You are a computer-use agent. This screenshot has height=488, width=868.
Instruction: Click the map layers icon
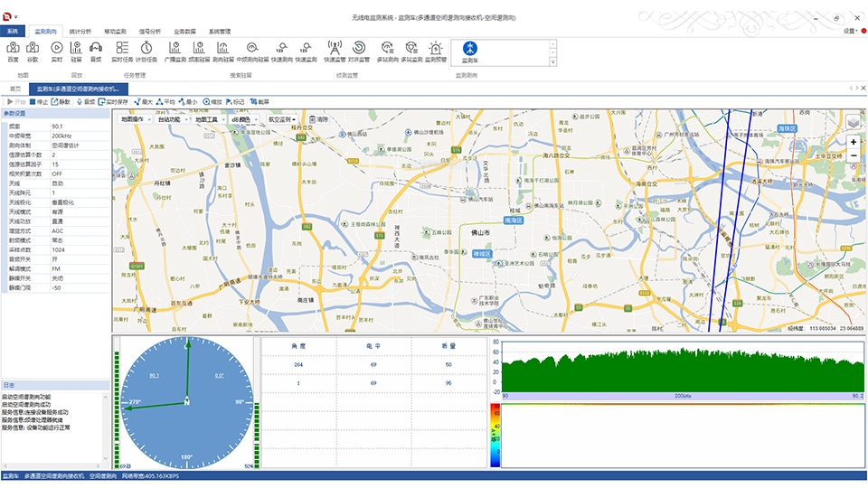pos(854,122)
